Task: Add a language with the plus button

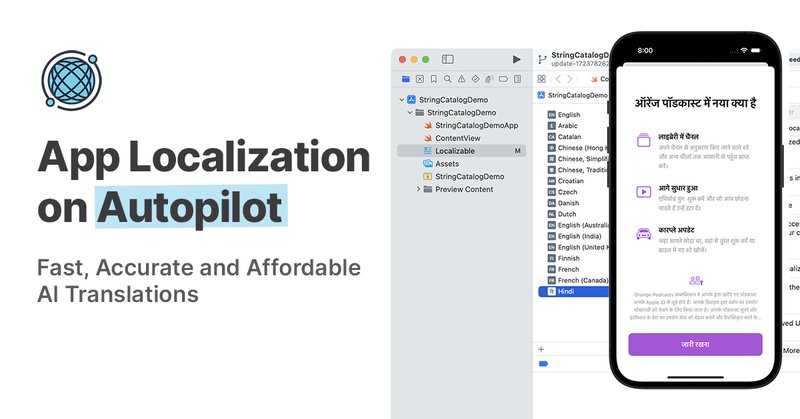Action: tap(541, 350)
